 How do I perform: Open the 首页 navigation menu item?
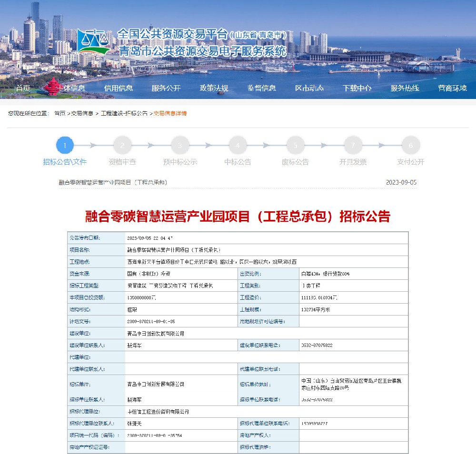pyautogui.click(x=23, y=88)
